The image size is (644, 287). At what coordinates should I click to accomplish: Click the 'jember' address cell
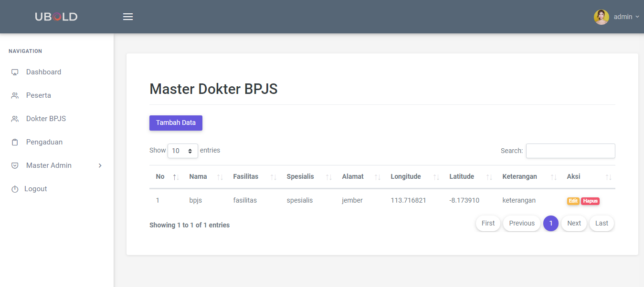click(x=352, y=200)
